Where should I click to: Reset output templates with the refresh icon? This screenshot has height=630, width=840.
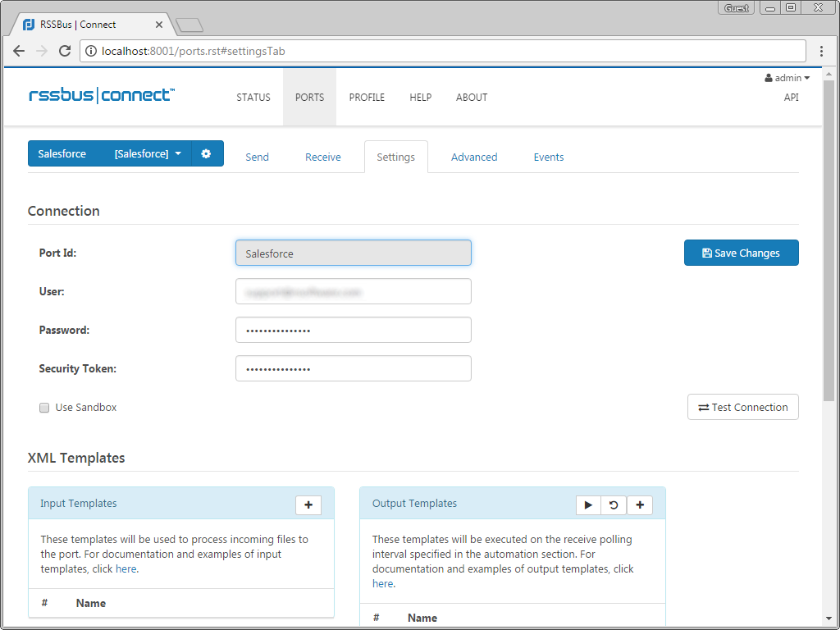[614, 504]
